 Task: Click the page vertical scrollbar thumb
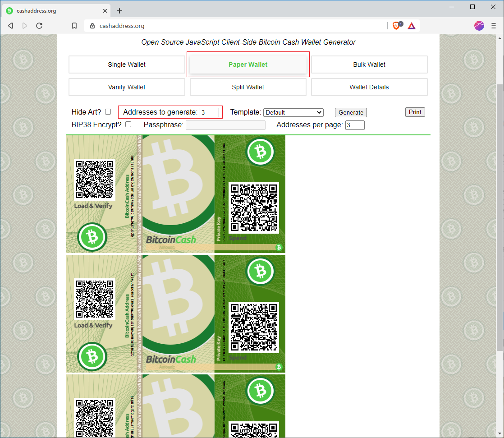click(x=499, y=217)
